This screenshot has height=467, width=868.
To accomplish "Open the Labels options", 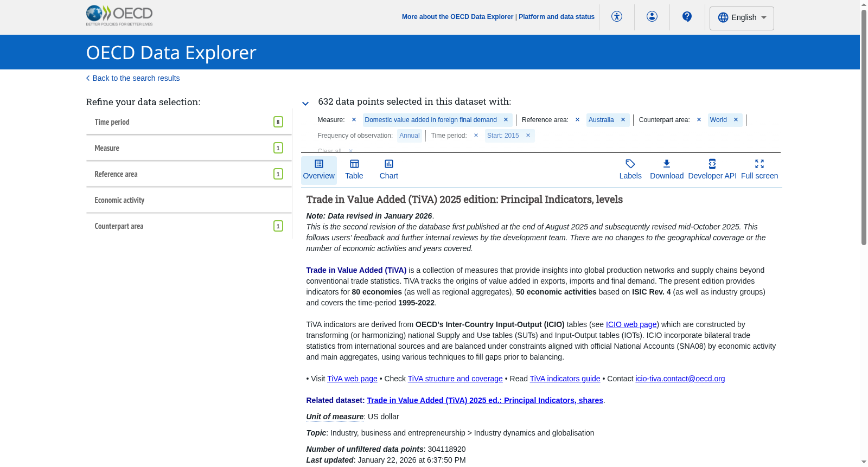I will point(630,170).
